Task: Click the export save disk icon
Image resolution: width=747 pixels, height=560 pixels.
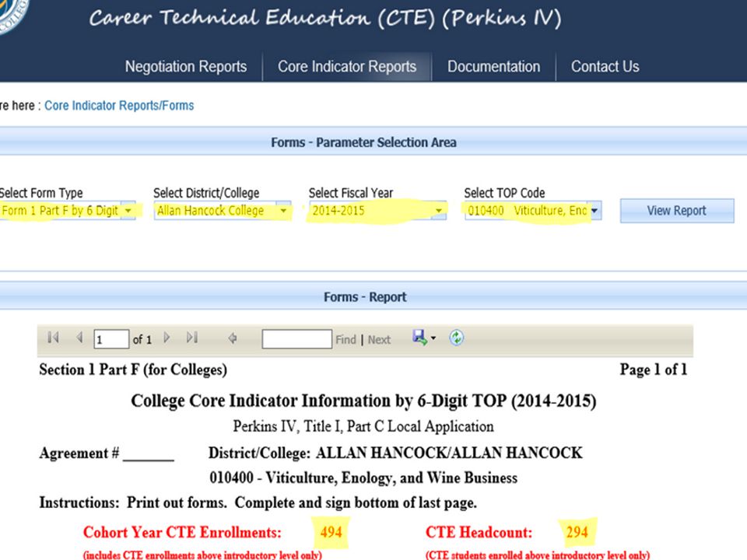Action: 419,338
